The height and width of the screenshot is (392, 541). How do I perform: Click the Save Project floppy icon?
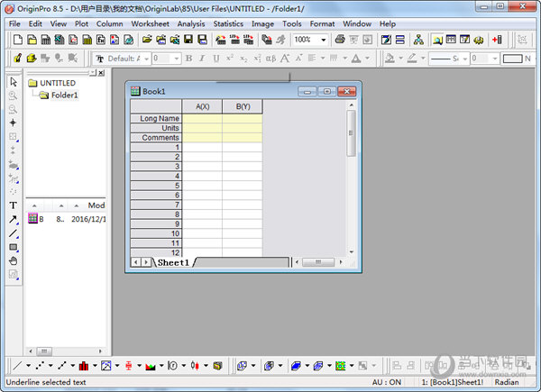[x=188, y=40]
